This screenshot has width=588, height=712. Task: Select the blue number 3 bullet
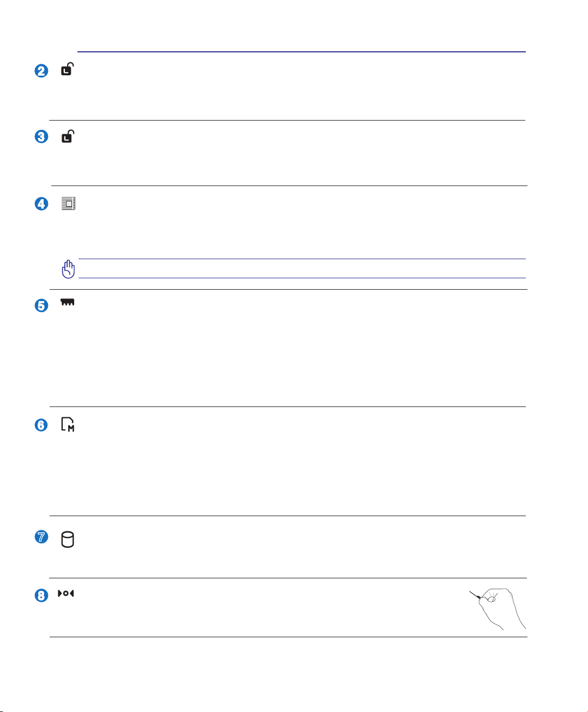(41, 136)
